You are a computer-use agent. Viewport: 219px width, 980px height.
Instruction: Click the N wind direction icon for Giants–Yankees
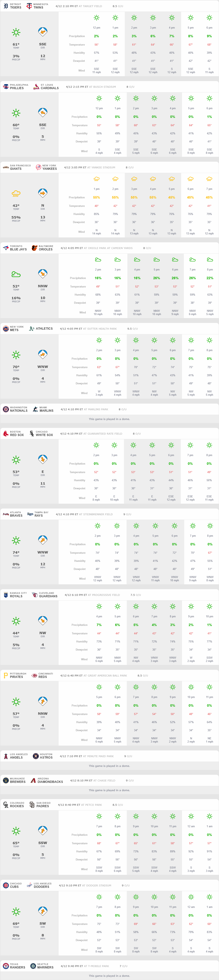42,193
